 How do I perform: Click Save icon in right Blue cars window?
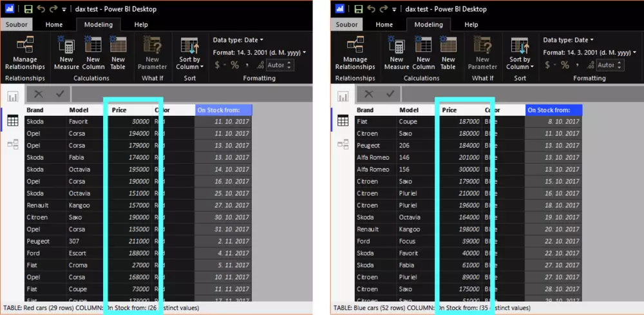click(x=359, y=9)
